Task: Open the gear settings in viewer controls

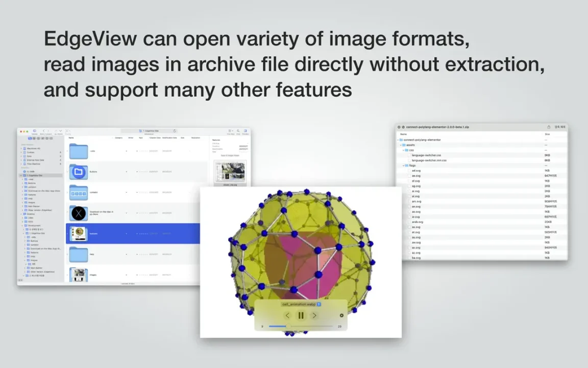Action: pos(341,315)
